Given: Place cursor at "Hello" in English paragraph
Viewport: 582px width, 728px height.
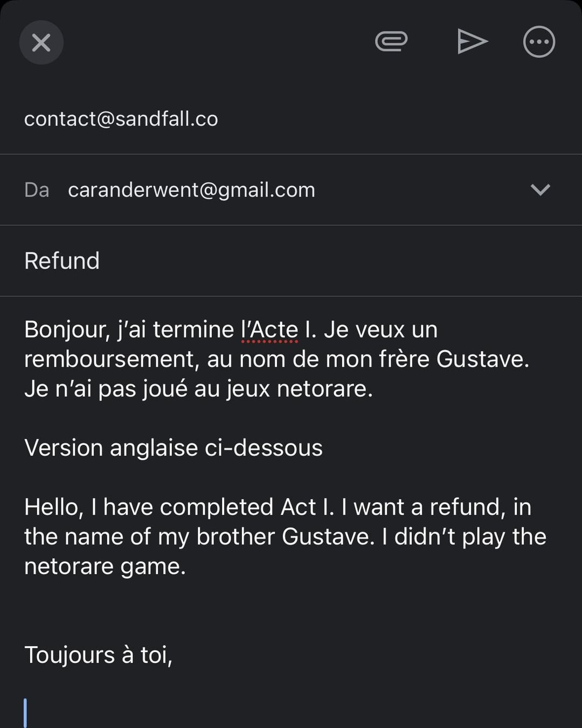Looking at the screenshot, I should (53, 507).
